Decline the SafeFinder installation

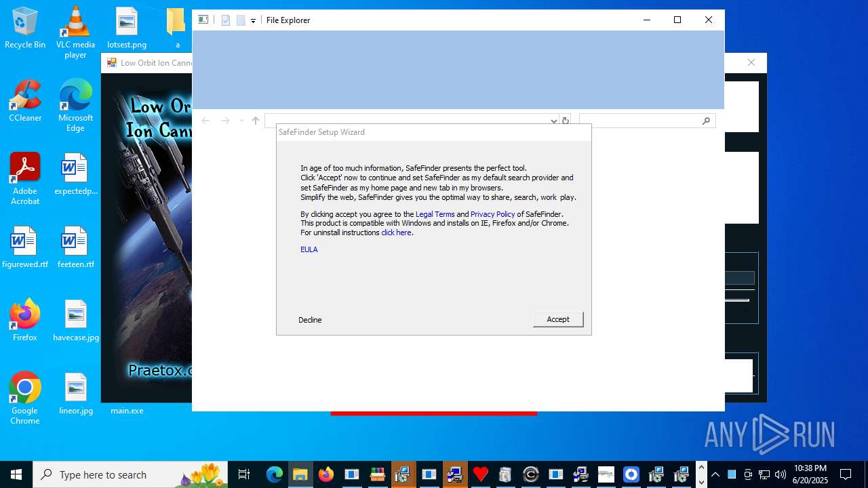tap(310, 320)
